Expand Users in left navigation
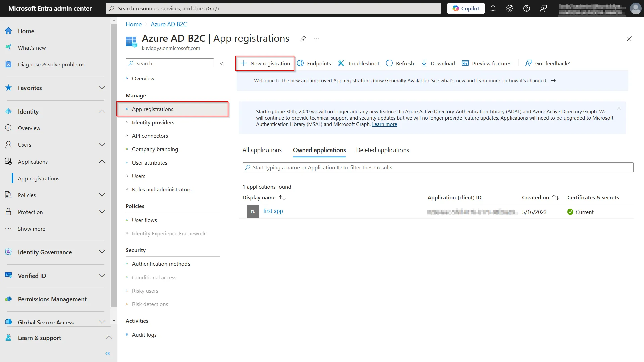644x362 pixels. point(102,145)
